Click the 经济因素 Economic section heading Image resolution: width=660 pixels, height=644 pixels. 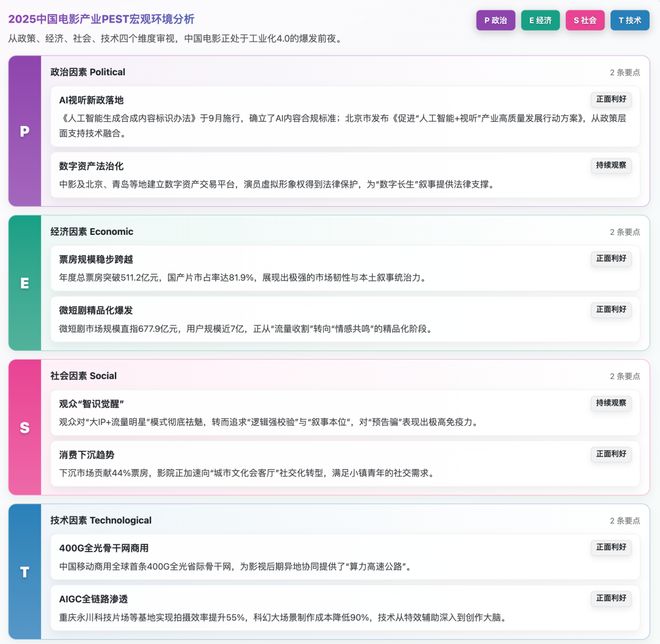coord(92,232)
